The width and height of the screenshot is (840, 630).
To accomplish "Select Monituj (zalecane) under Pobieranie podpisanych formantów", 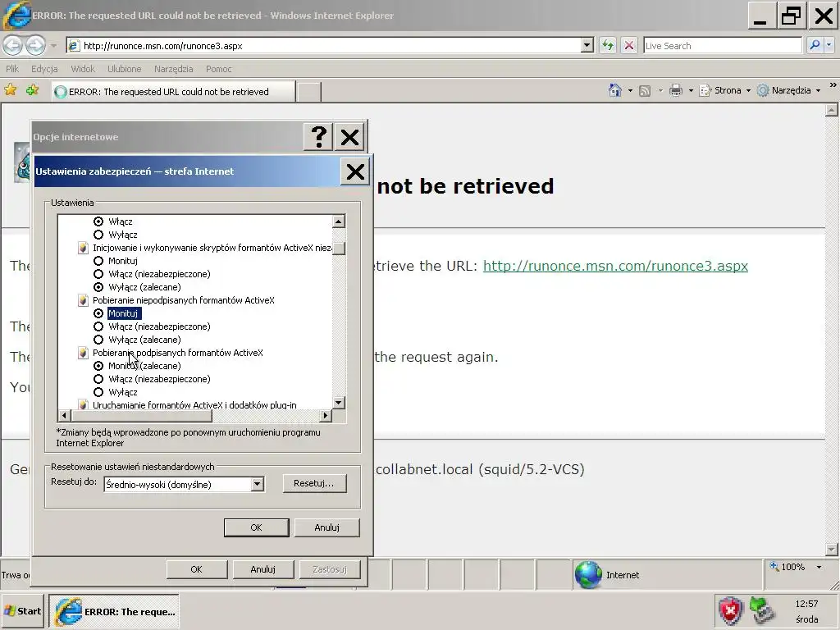I will 98,366.
